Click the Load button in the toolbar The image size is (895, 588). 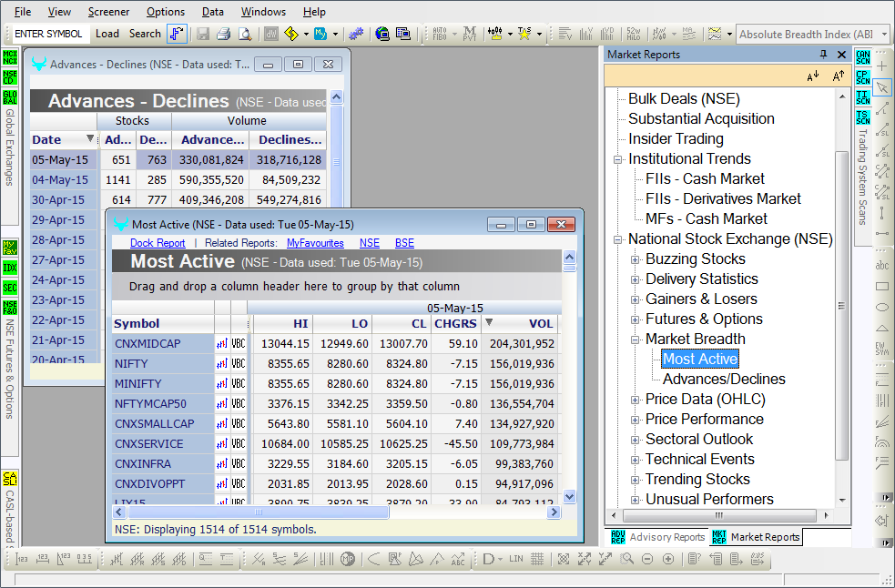[107, 34]
